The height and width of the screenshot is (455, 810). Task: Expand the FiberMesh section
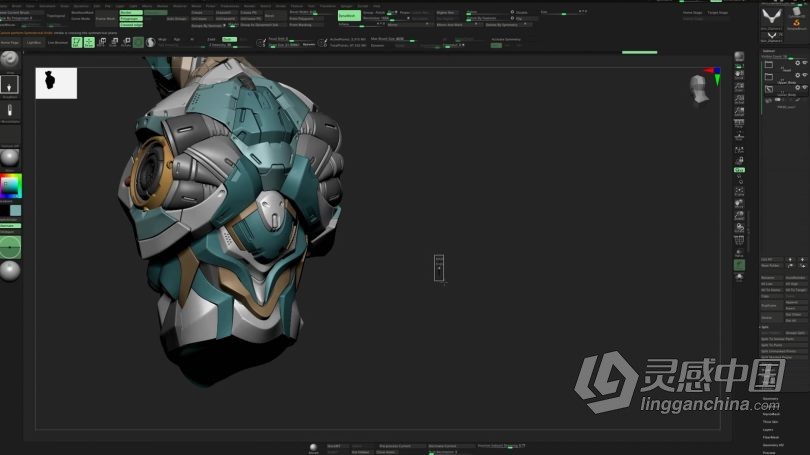pos(771,437)
